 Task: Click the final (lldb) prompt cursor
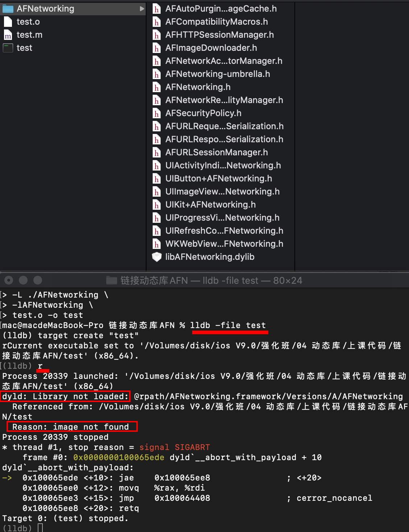point(40,528)
